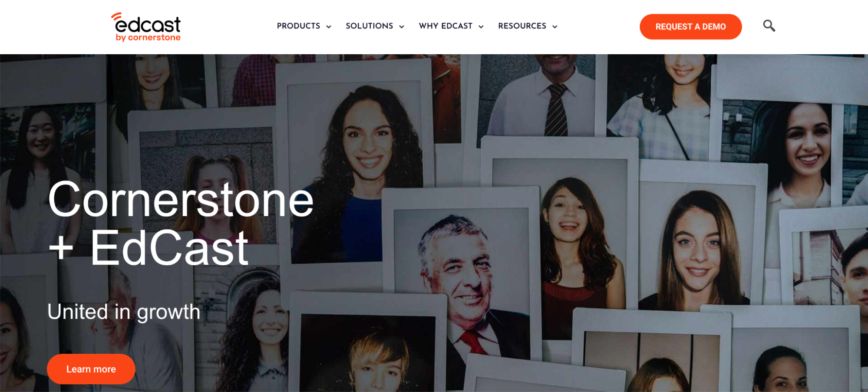Click the United in growth tagline
The image size is (868, 392).
(x=124, y=312)
